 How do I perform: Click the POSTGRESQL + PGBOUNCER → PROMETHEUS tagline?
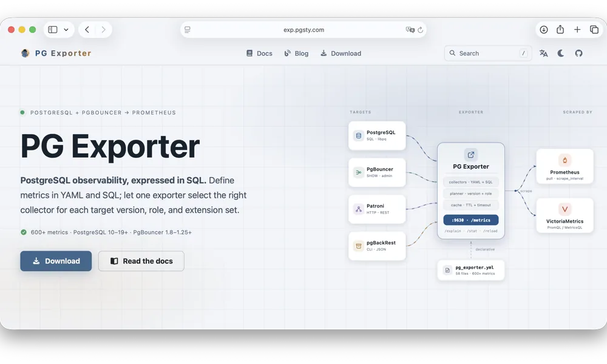103,113
